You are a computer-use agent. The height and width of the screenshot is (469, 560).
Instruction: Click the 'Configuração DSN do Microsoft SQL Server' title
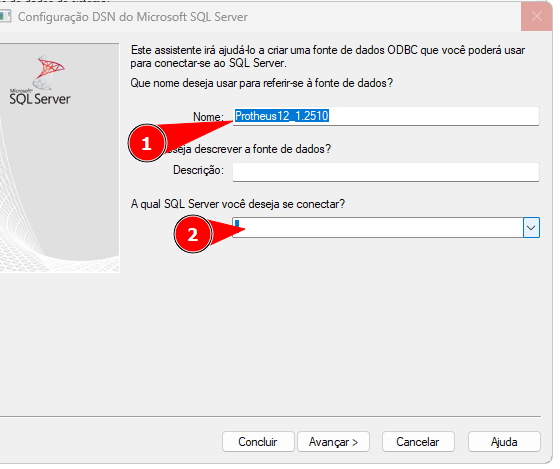pyautogui.click(x=133, y=17)
